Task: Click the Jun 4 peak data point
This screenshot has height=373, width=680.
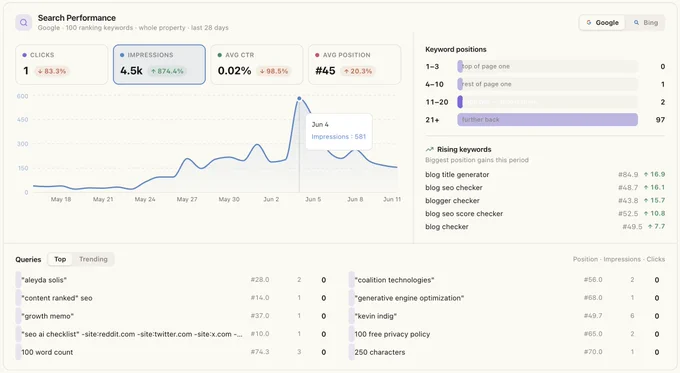Action: point(299,98)
